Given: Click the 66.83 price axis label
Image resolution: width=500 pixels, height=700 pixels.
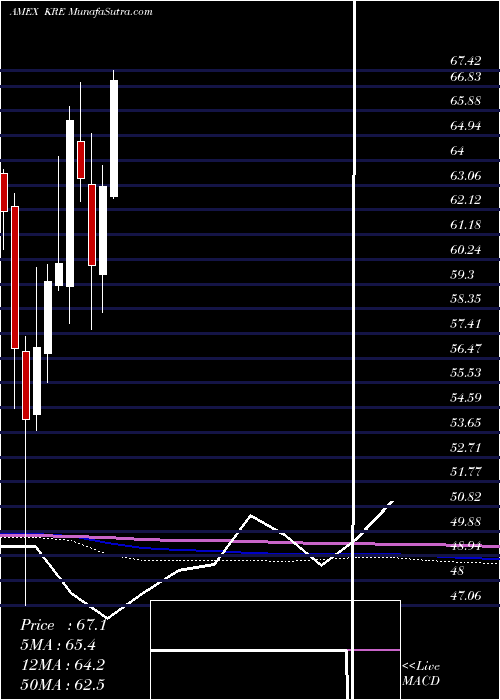Looking at the screenshot, I should point(464,77).
